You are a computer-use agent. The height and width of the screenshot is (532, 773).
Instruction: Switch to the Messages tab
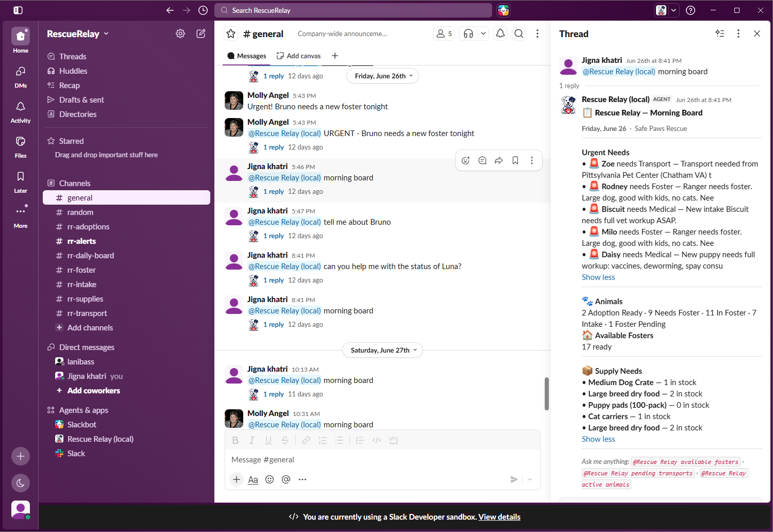246,56
